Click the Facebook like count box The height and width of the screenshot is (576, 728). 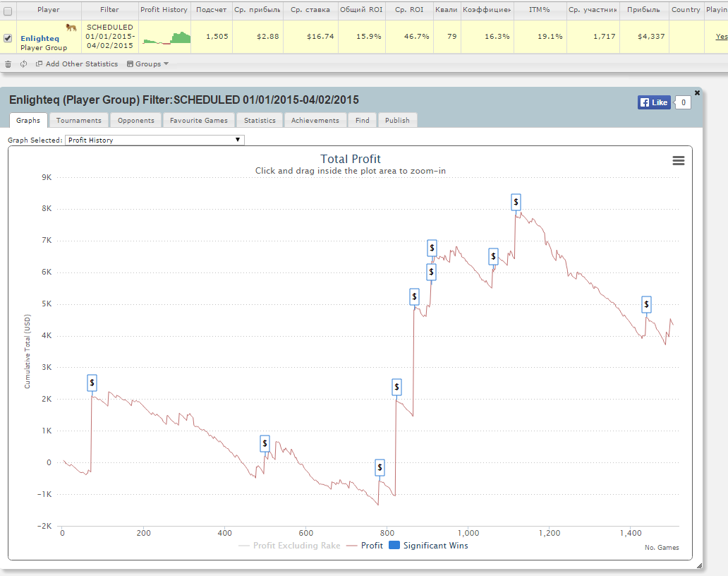coord(683,102)
